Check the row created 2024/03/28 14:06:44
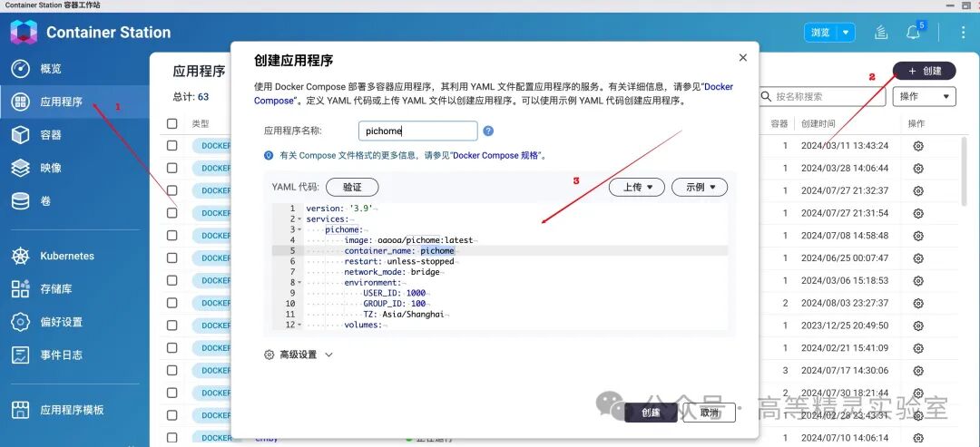Screen dimensions: 980x447 click(x=172, y=168)
